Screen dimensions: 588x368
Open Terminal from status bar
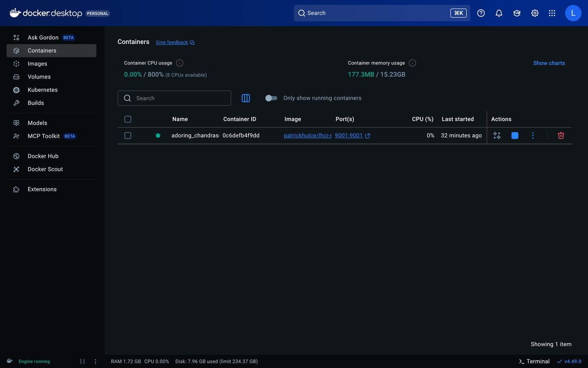[x=534, y=362]
